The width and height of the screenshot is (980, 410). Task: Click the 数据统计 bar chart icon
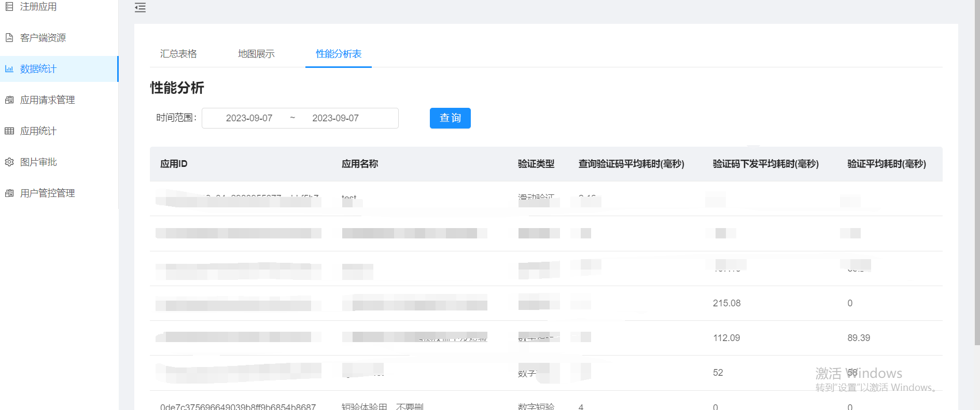[x=9, y=69]
